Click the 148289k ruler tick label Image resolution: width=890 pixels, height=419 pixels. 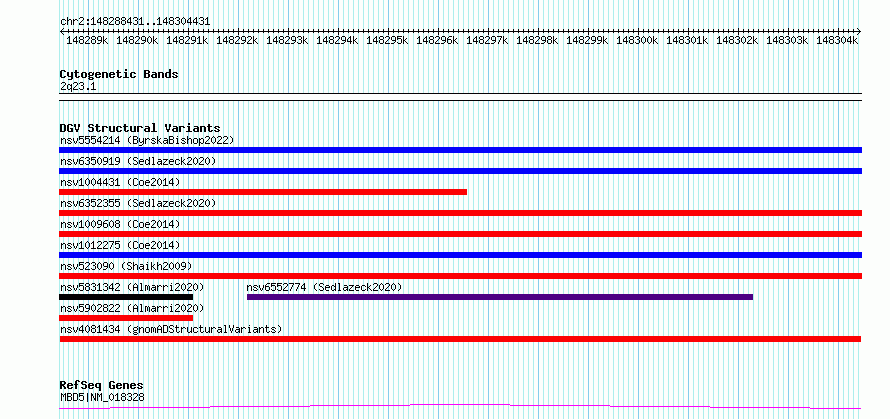pos(87,41)
